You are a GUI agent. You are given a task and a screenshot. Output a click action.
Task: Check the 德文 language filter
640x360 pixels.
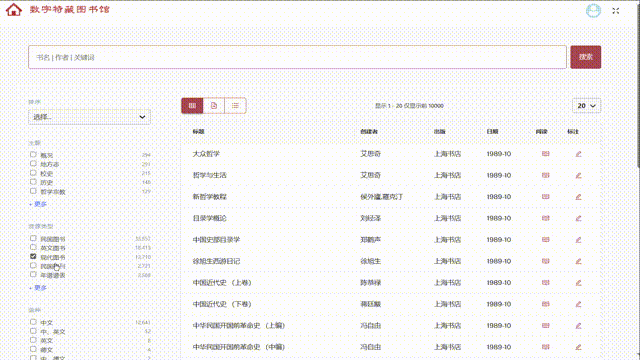pos(33,349)
